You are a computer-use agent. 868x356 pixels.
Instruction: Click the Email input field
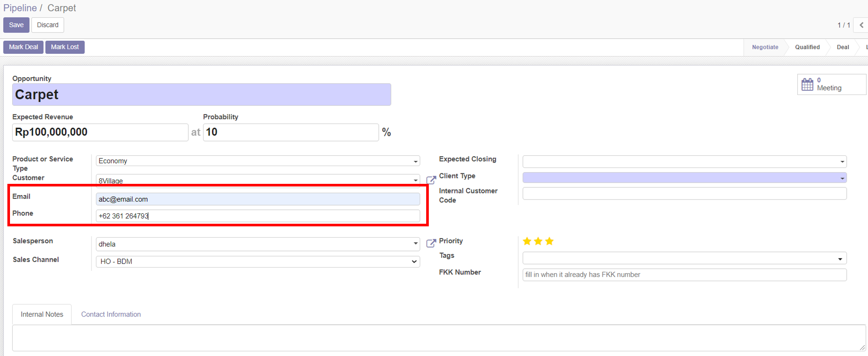pos(258,199)
